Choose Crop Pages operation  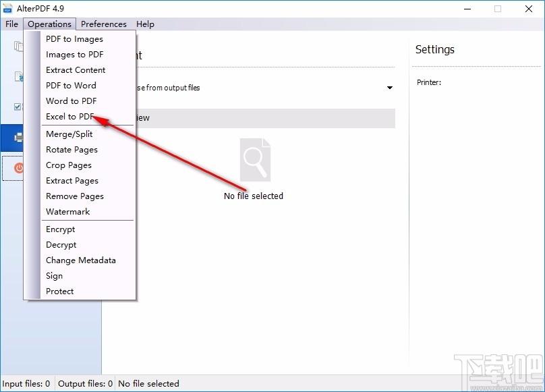69,165
